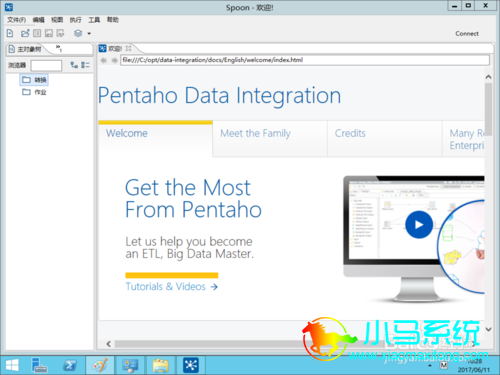The height and width of the screenshot is (375, 500).
Task: Select the 欢迎! welcome tab
Action: coord(111,49)
